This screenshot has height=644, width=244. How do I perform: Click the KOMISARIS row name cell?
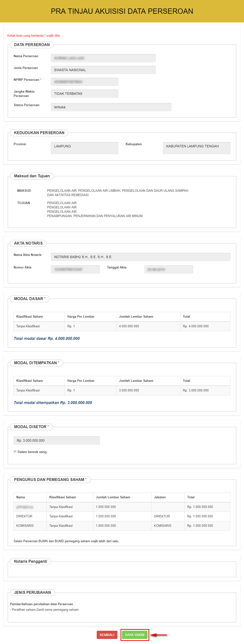point(25,526)
